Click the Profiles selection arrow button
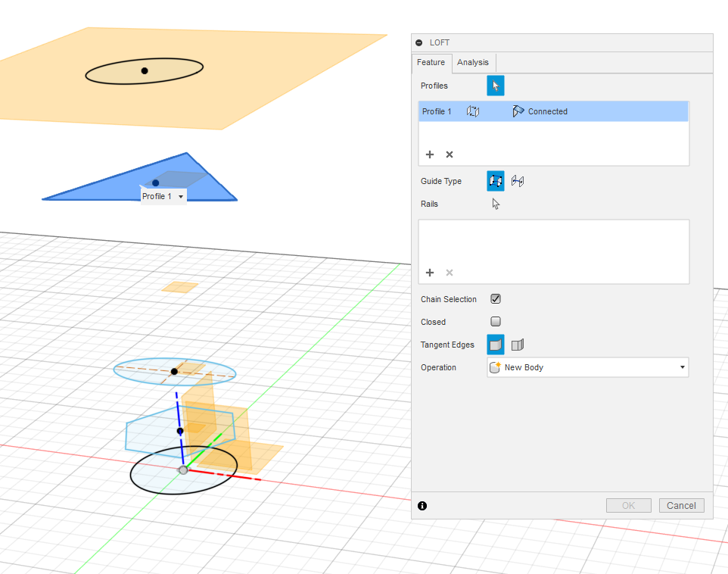 495,86
